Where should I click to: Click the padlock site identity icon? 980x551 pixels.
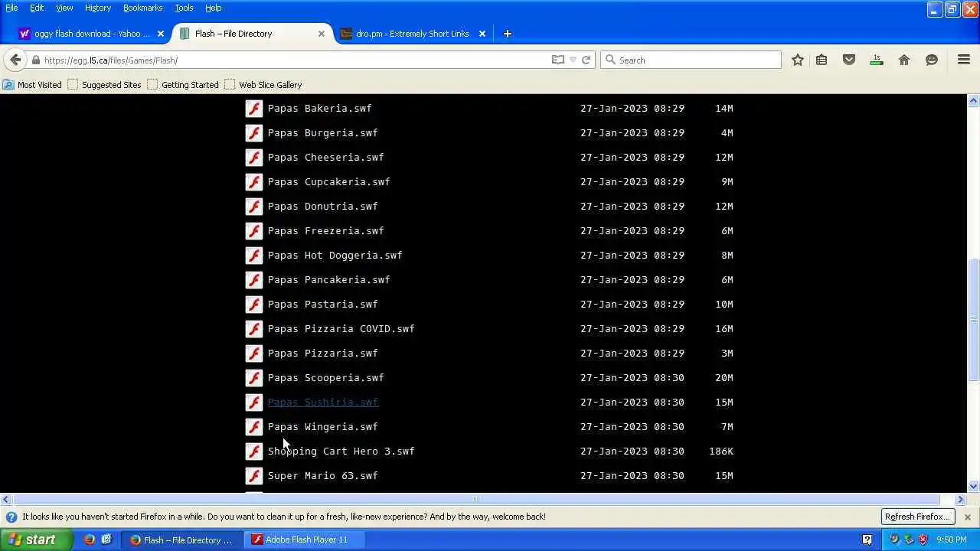point(36,60)
